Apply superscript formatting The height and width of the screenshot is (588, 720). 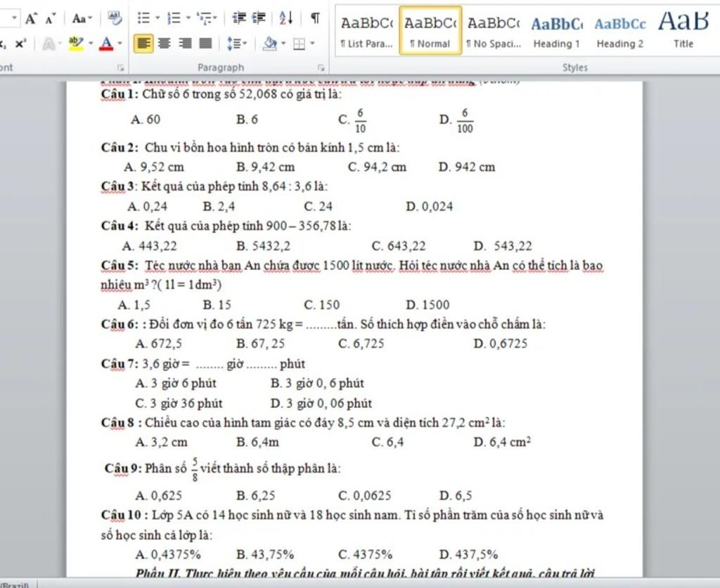point(20,44)
